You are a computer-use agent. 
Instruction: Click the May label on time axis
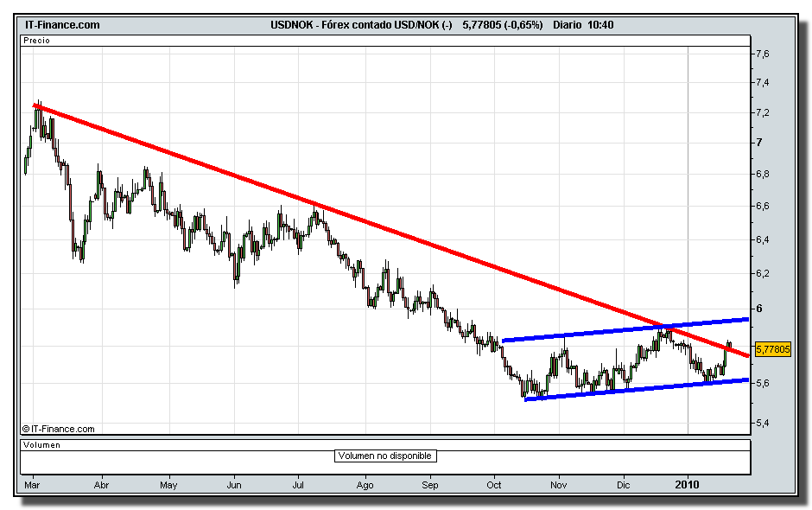(168, 485)
